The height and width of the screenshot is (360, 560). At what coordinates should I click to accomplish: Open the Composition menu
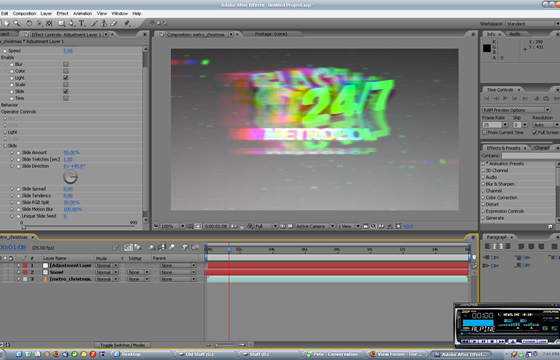point(24,14)
